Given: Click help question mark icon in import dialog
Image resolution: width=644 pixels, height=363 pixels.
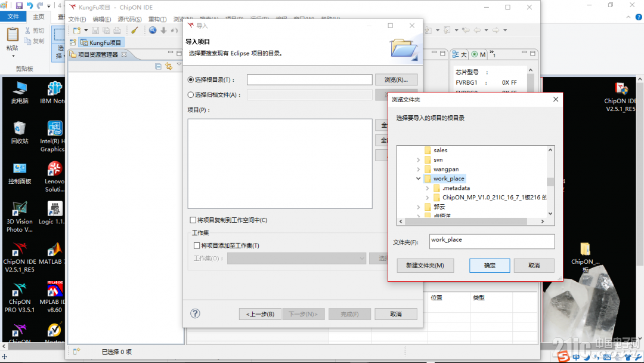Looking at the screenshot, I should coord(195,313).
